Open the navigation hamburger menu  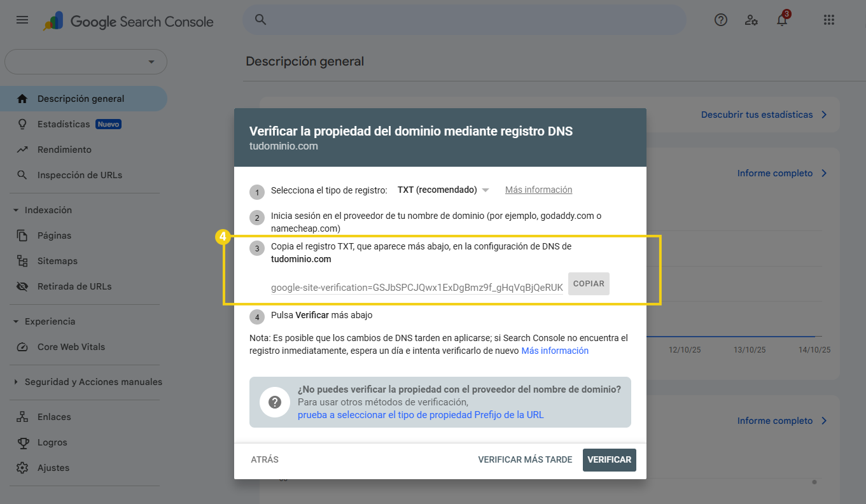coord(22,20)
